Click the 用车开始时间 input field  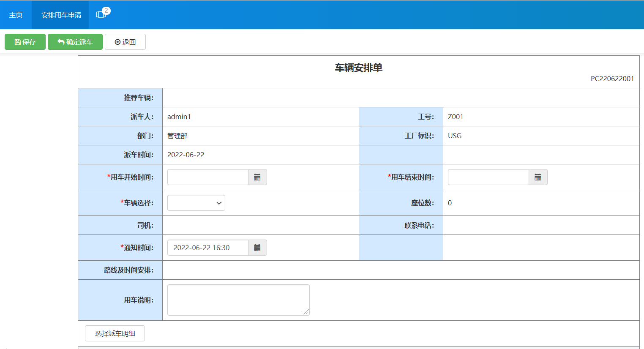click(207, 177)
